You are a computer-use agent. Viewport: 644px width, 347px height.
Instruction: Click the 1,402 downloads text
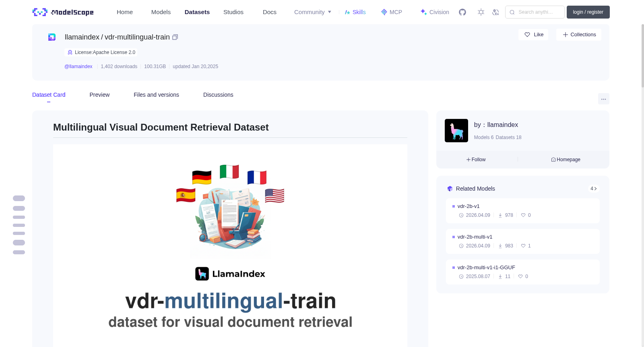(x=119, y=66)
